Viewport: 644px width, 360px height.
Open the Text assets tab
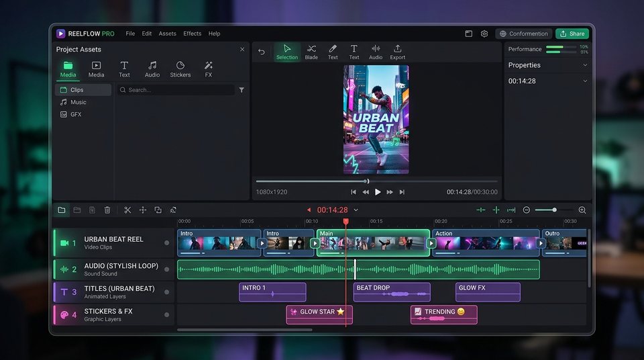124,69
